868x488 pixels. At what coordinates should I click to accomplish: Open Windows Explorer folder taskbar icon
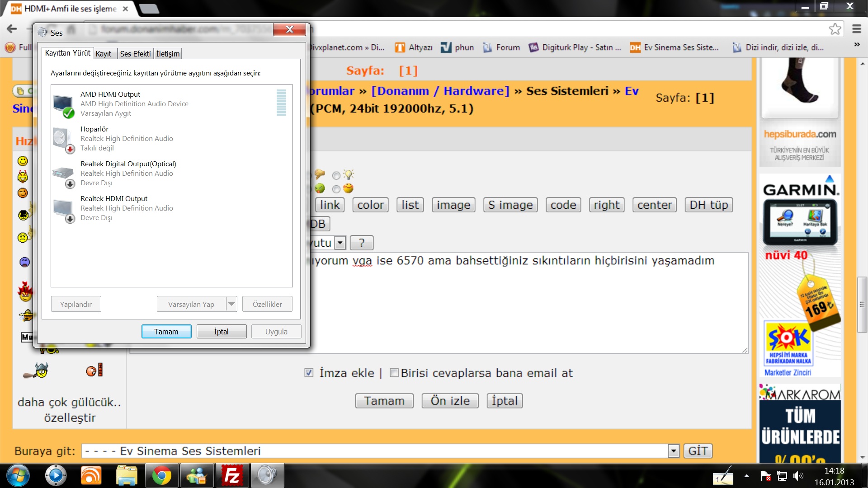coord(126,475)
